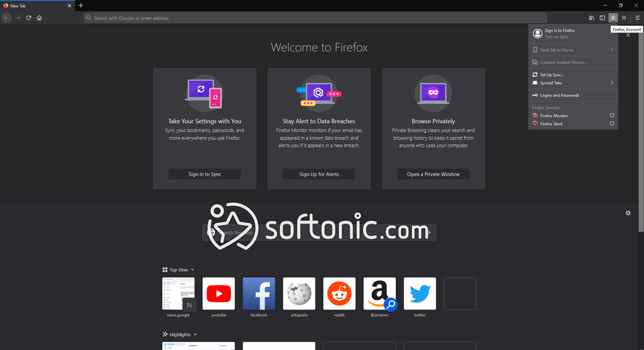Click the empty top site placeholder tile
Viewport: 644px width, 350px height.
click(460, 293)
